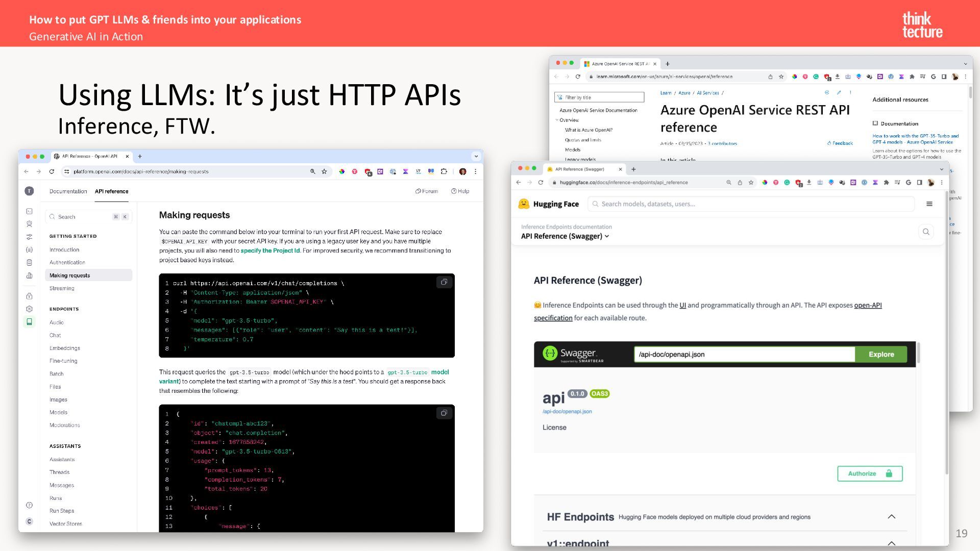Click the Hugging Face logo
Viewport: 980px width, 551px height.
(x=548, y=204)
